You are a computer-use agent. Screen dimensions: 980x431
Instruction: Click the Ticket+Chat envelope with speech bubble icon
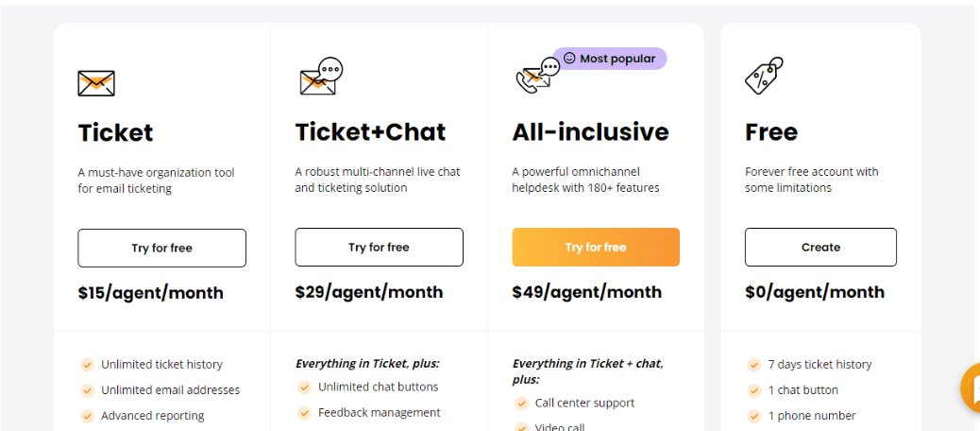[321, 77]
